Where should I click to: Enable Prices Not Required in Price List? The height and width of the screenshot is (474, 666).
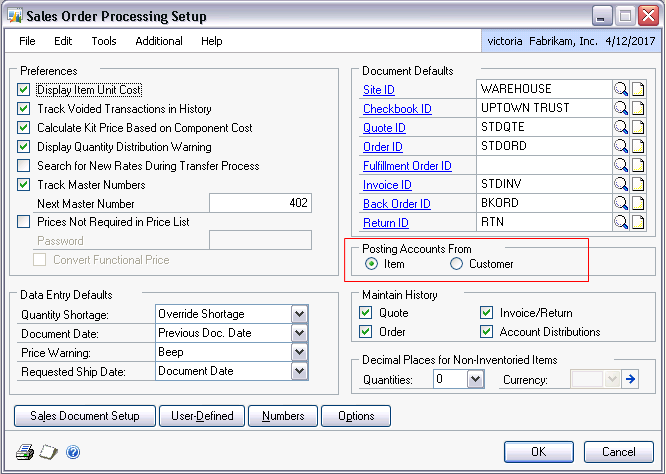pos(24,222)
